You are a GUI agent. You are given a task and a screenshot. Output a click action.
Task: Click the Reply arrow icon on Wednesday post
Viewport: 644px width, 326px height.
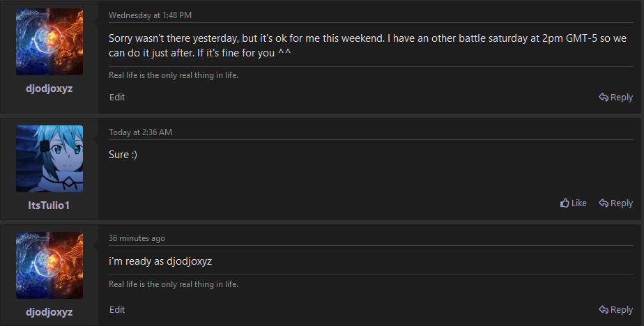(604, 98)
